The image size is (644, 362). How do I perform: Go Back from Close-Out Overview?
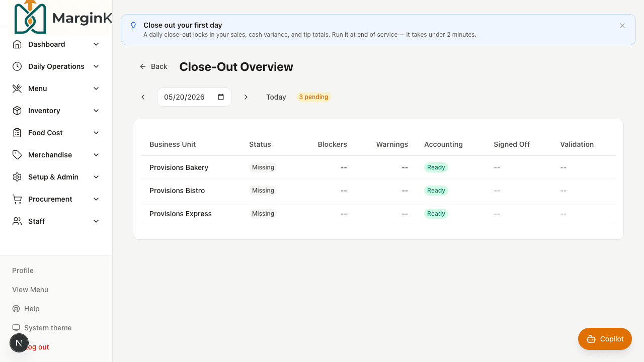click(153, 66)
